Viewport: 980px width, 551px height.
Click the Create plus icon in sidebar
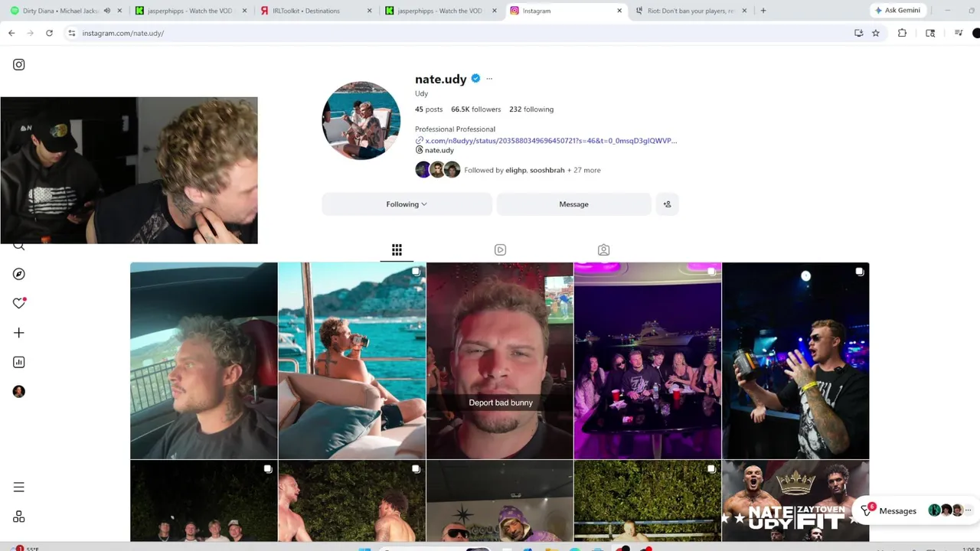[19, 333]
